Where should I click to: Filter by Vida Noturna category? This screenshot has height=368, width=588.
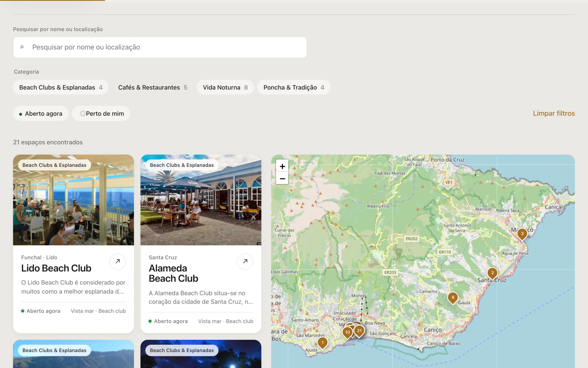225,87
